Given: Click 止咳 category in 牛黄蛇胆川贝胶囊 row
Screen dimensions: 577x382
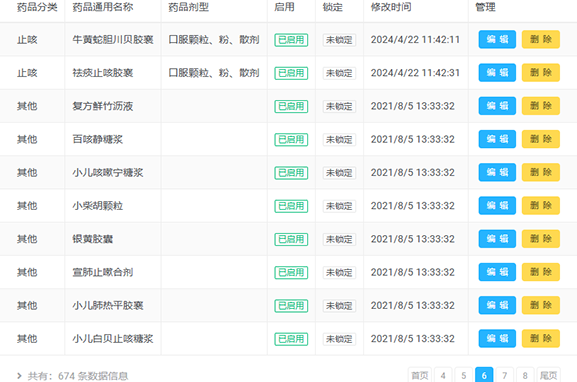Looking at the screenshot, I should pyautogui.click(x=27, y=40).
